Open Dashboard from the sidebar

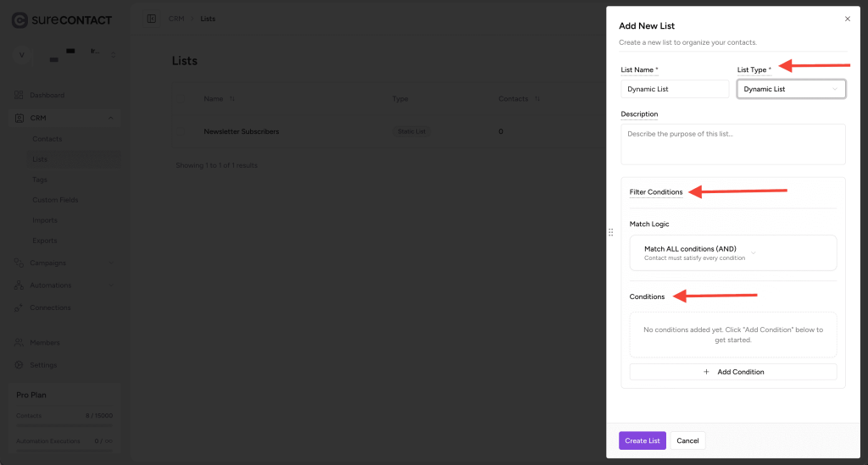[47, 95]
